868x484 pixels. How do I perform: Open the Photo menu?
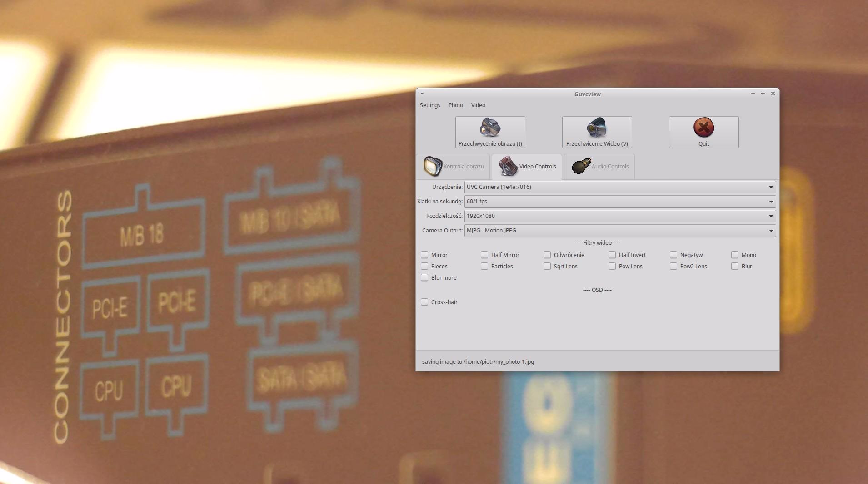click(x=455, y=105)
